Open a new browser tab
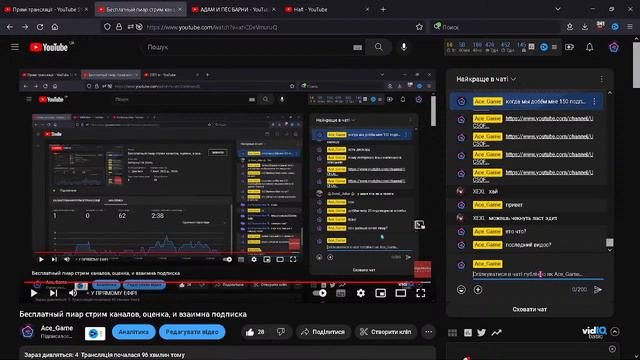The height and width of the screenshot is (360, 640). (383, 9)
